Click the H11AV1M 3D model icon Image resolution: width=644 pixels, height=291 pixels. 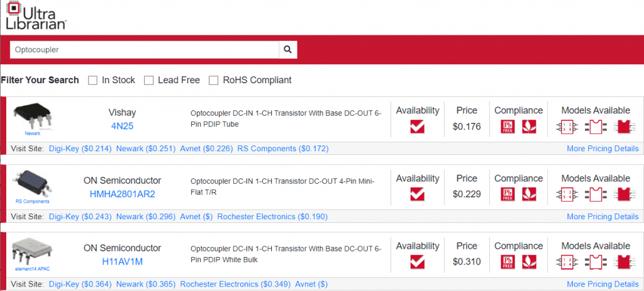[623, 261]
